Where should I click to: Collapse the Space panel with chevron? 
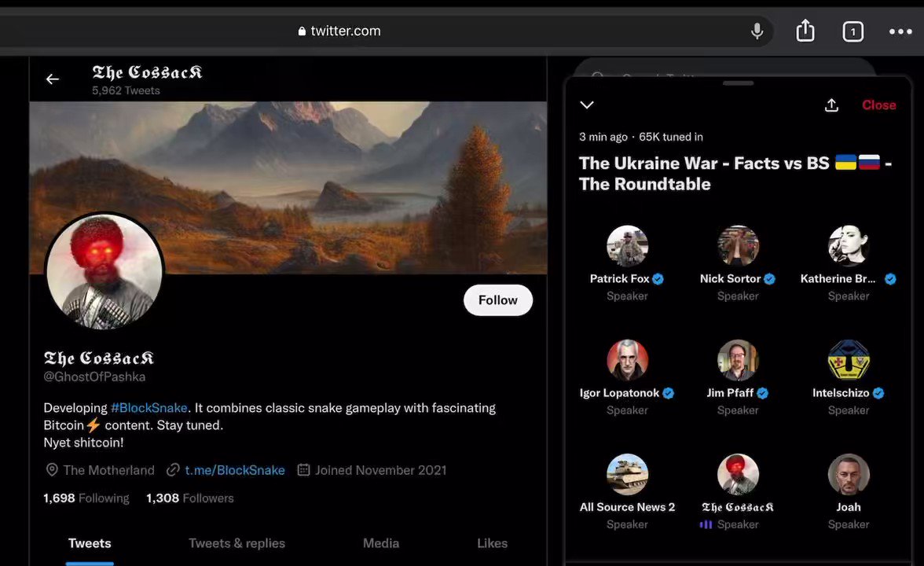pos(587,105)
